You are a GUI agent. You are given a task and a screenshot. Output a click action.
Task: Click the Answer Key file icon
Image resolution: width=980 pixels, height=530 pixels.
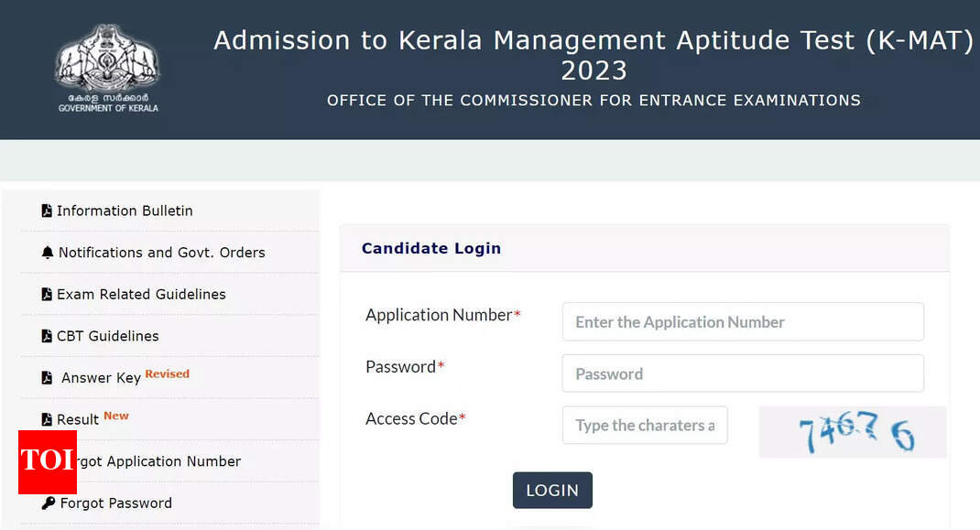click(48, 377)
